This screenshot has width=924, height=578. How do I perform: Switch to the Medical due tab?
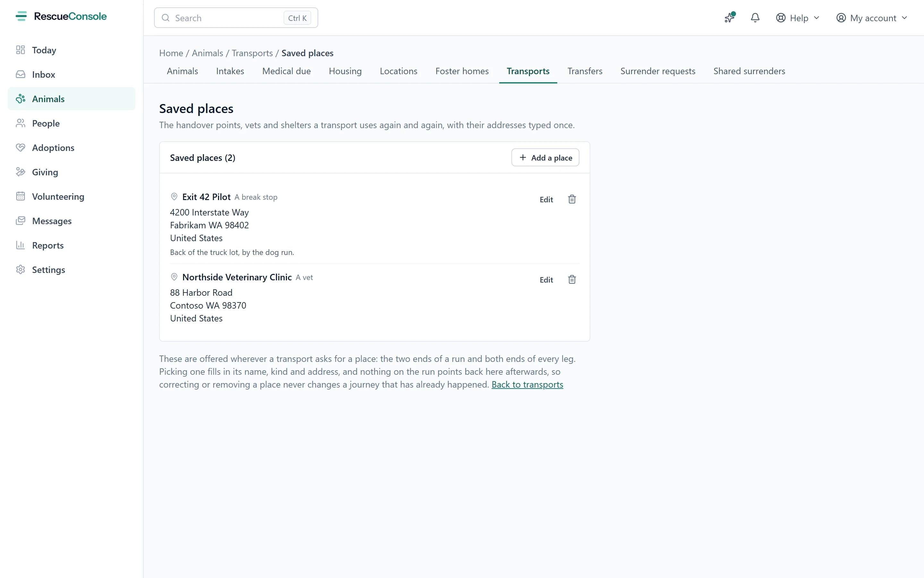[287, 71]
